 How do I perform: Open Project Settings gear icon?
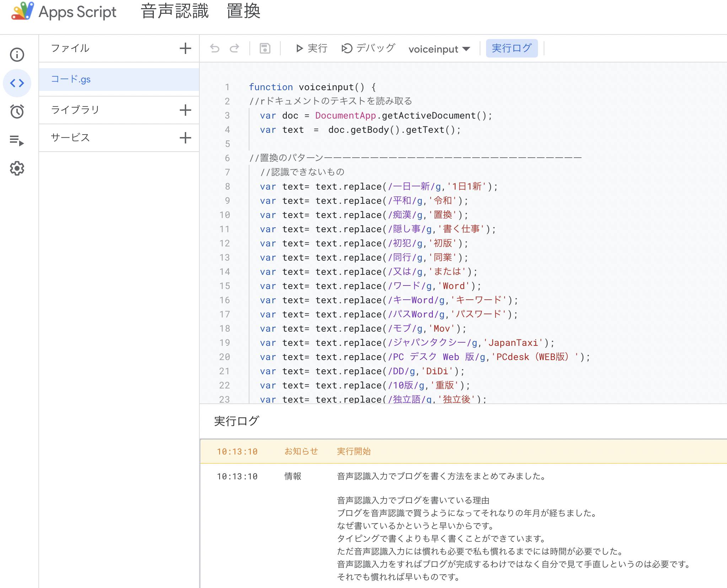17,168
